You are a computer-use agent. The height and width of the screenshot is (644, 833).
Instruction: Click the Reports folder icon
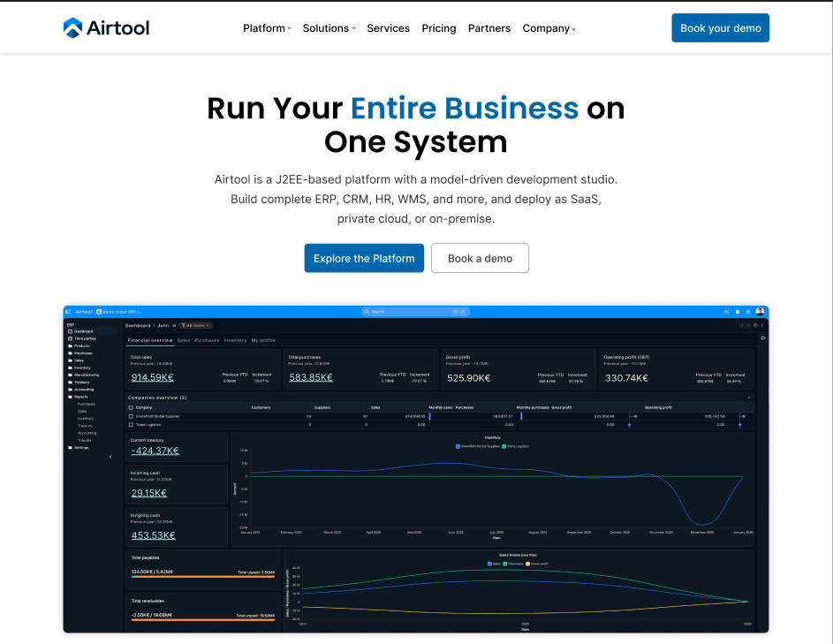[70, 397]
